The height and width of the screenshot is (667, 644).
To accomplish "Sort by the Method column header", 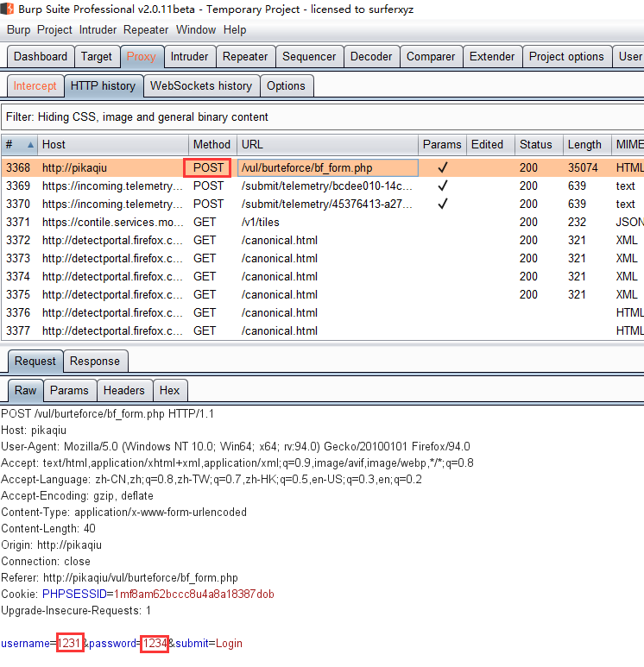I will [x=212, y=145].
